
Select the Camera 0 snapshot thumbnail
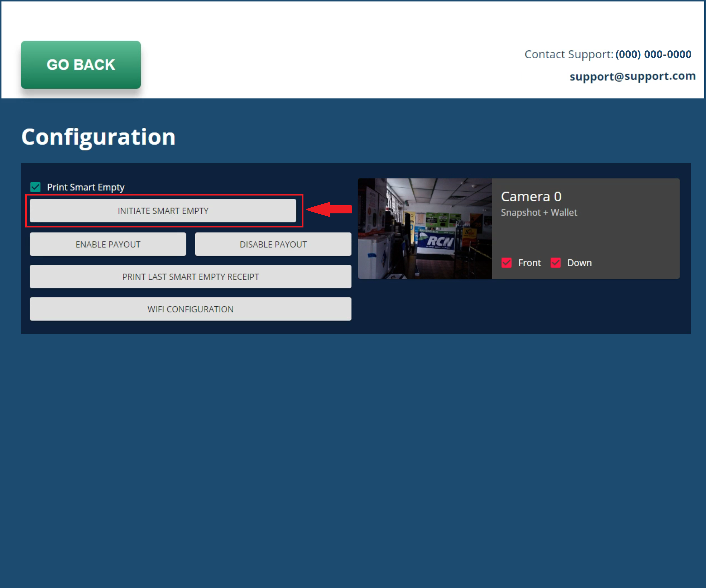[425, 229]
